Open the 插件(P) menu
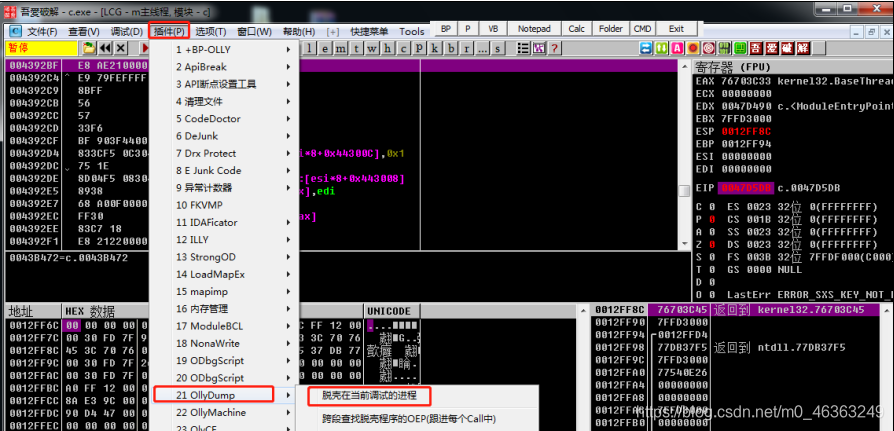Image resolution: width=894 pixels, height=431 pixels. (x=169, y=31)
